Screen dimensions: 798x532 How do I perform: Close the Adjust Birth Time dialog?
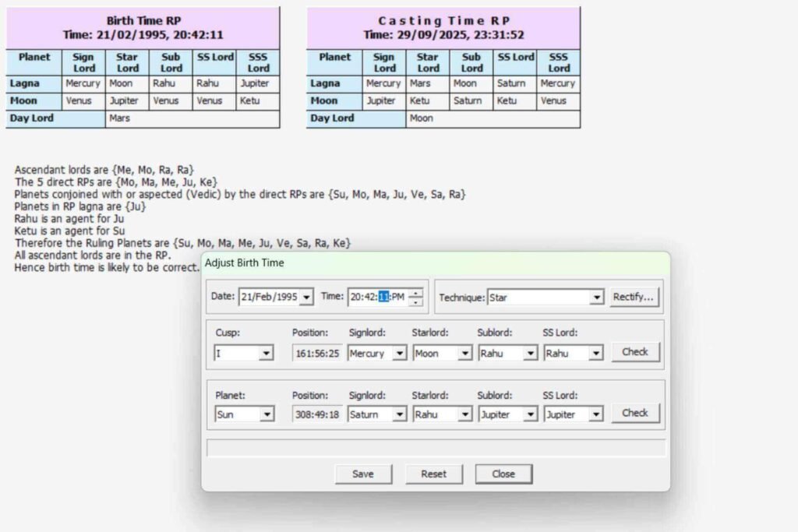(x=503, y=474)
